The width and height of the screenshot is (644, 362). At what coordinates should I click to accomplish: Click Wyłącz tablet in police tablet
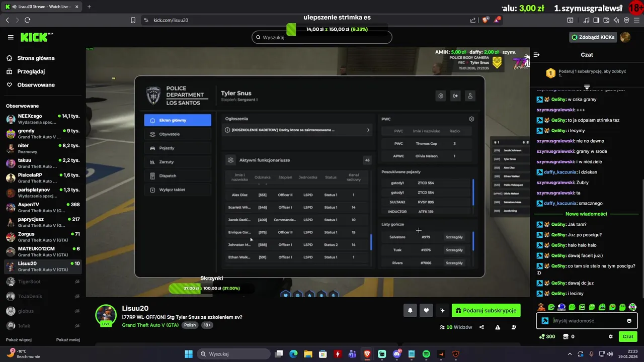(x=178, y=190)
